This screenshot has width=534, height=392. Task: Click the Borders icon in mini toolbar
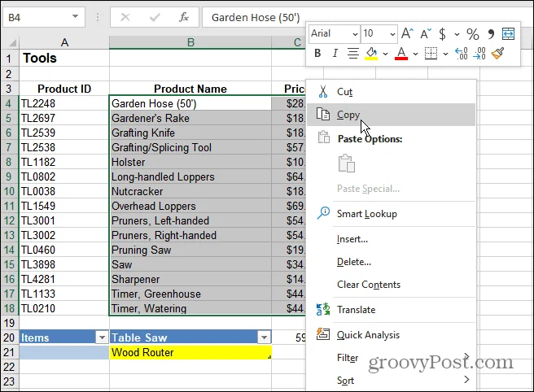click(431, 54)
